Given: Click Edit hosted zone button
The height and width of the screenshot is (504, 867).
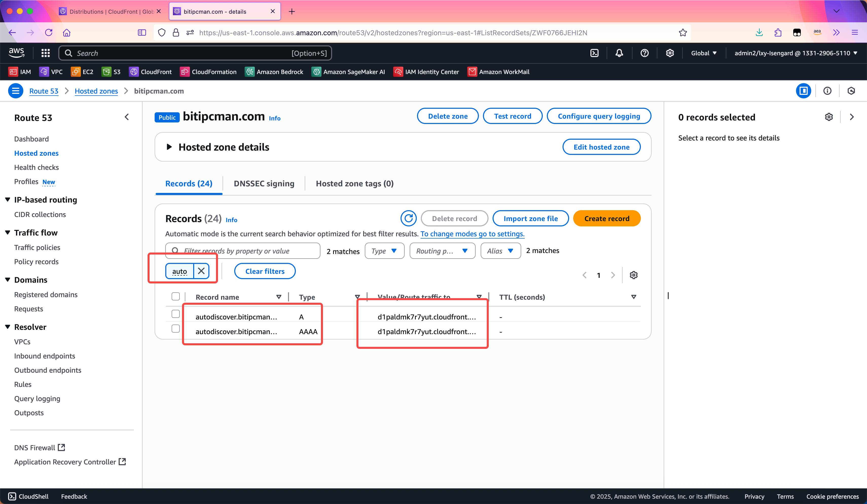Looking at the screenshot, I should click(x=601, y=147).
